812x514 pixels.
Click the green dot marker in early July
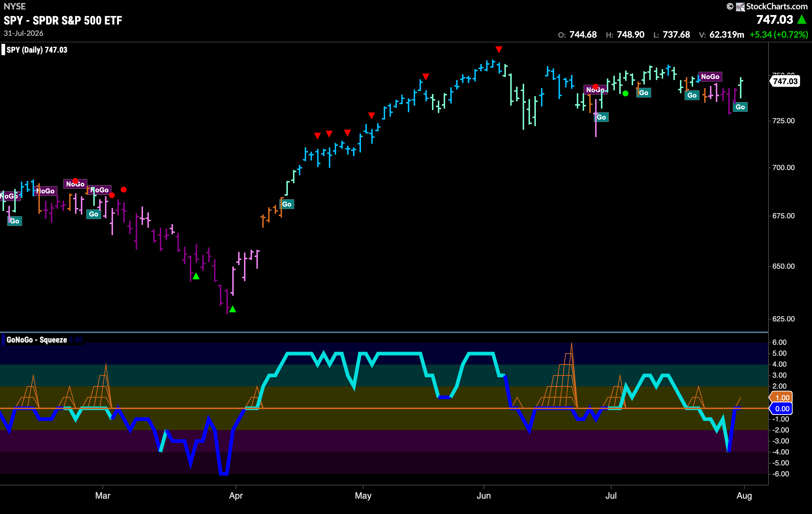[x=625, y=94]
